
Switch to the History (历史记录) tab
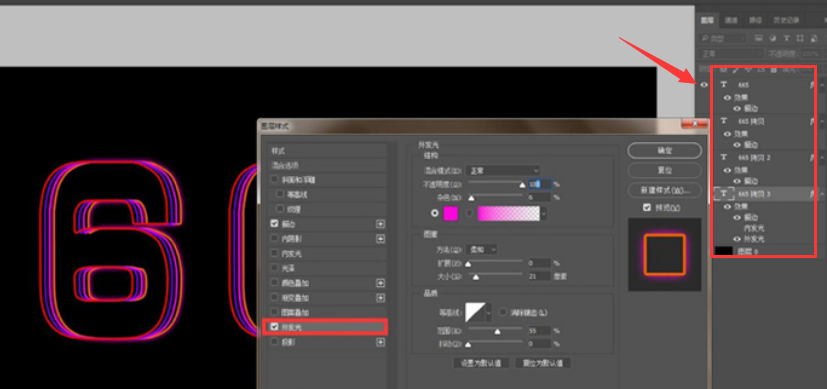click(x=786, y=20)
